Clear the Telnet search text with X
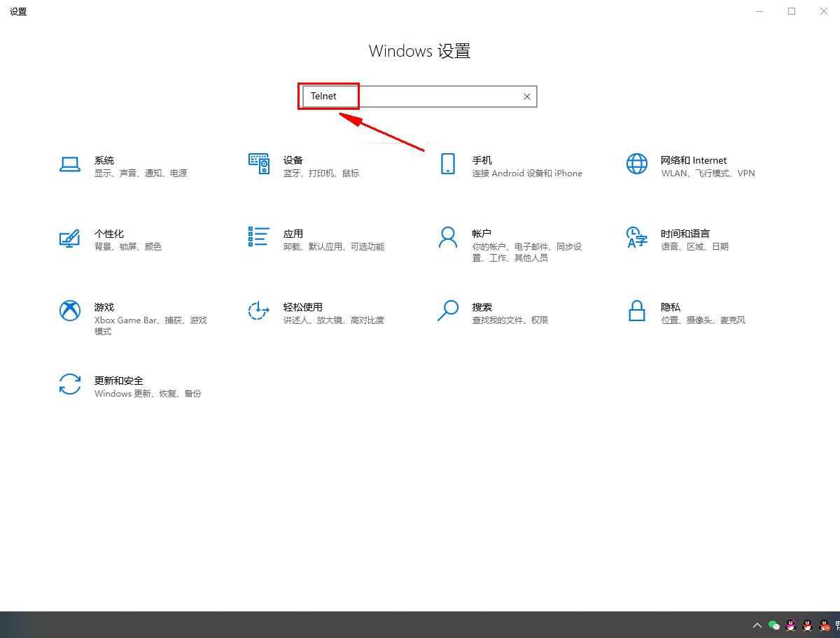Screen dimensions: 840x638 527,97
